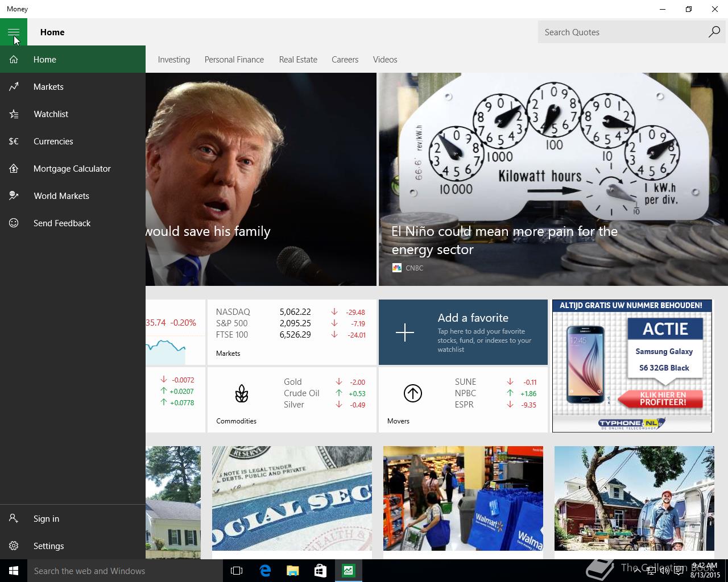Viewport: 728px width, 582px height.
Task: Switch to the Careers tab
Action: coord(345,60)
